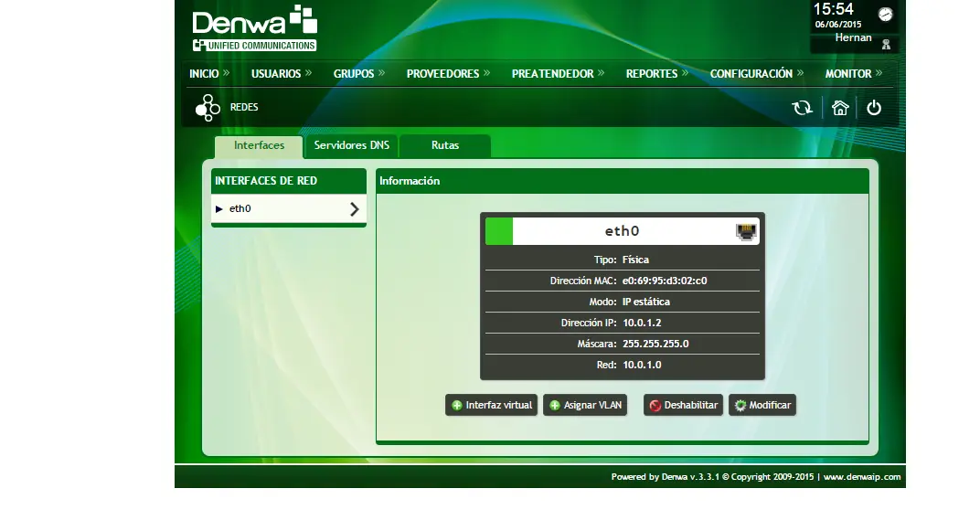Click the mask value 255.255.255.0
Screen dimensions: 980x520
point(655,344)
